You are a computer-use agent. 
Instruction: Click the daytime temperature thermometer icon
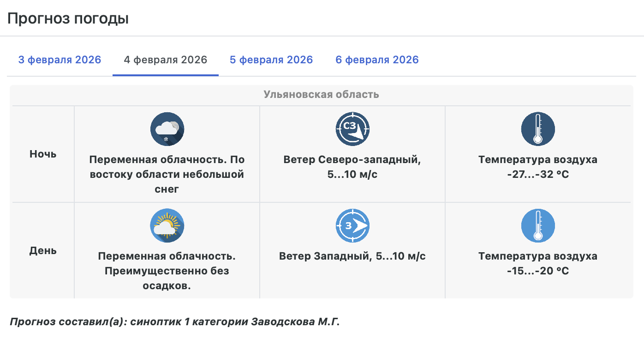[x=538, y=225]
